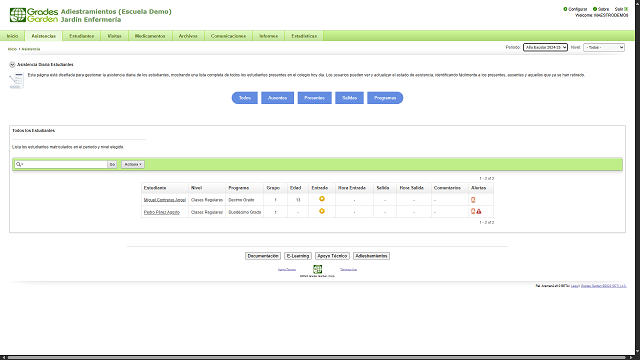Open the Periodo dropdown
The width and height of the screenshot is (640, 360).
point(545,47)
